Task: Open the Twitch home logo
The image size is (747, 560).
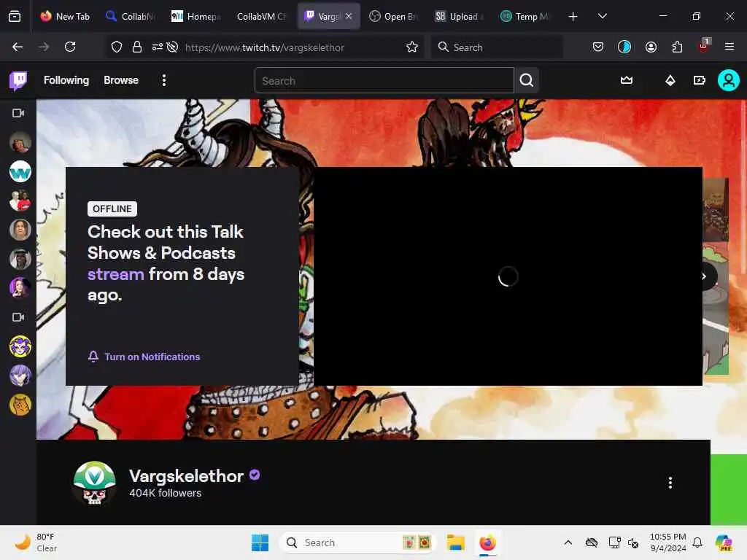Action: click(18, 80)
